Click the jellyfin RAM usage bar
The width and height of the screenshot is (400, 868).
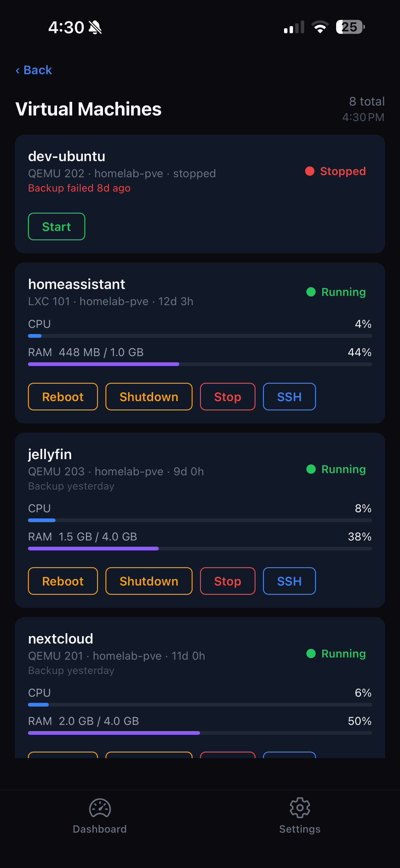point(200,549)
